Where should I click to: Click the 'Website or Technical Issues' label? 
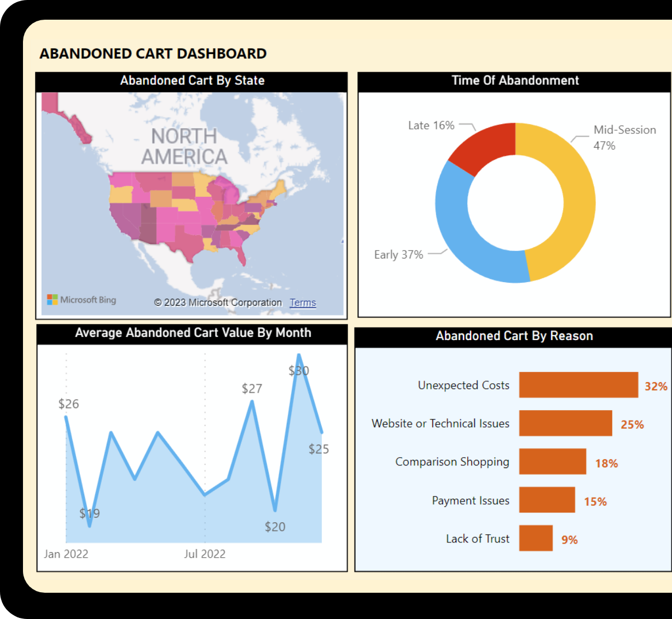tap(441, 423)
